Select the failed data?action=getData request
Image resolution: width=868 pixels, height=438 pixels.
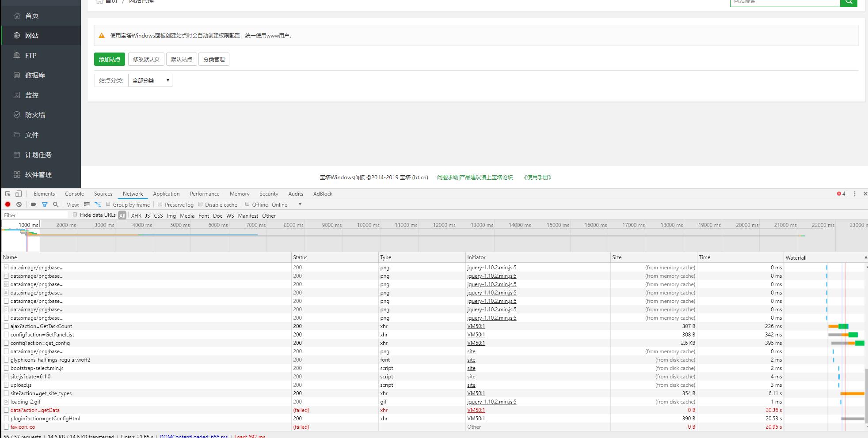pyautogui.click(x=35, y=410)
